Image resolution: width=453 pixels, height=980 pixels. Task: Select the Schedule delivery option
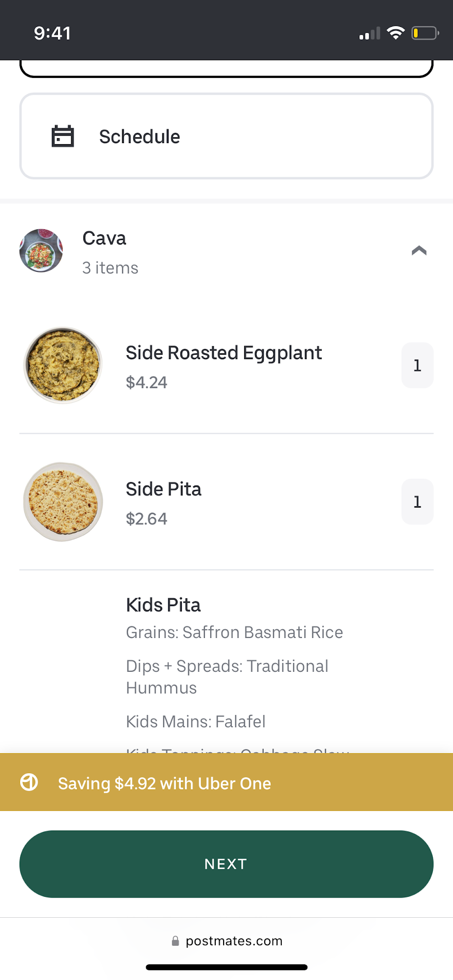(226, 136)
